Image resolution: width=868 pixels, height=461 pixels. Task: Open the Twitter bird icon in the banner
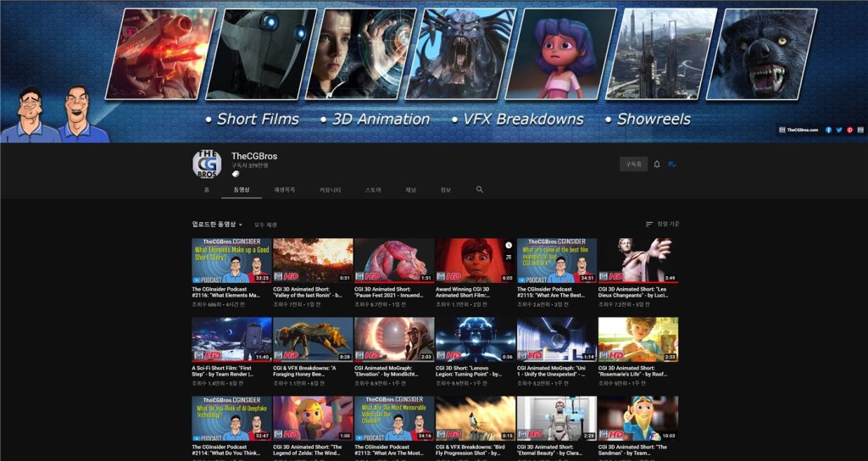[x=839, y=130]
